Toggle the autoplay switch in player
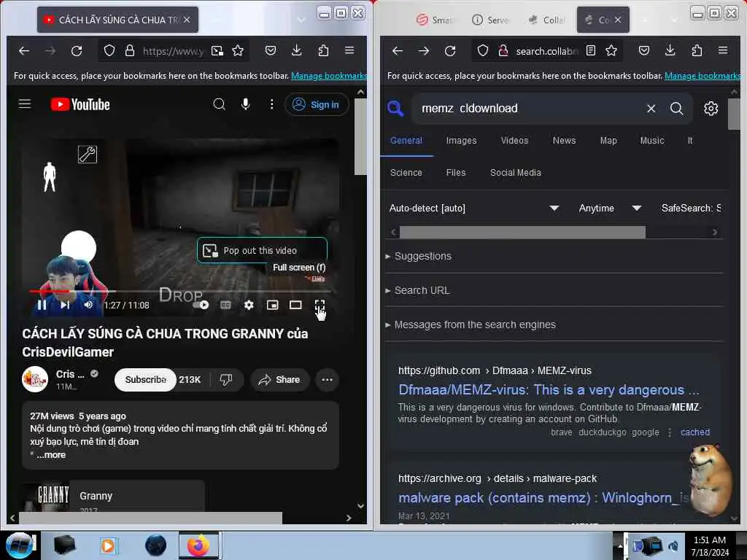This screenshot has width=747, height=560. coord(201,305)
